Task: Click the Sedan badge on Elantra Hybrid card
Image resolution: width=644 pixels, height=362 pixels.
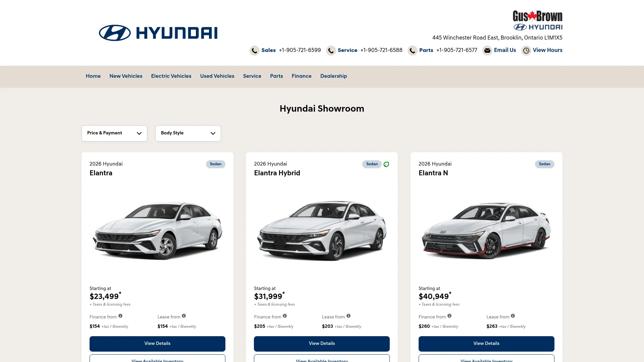Action: point(372,164)
